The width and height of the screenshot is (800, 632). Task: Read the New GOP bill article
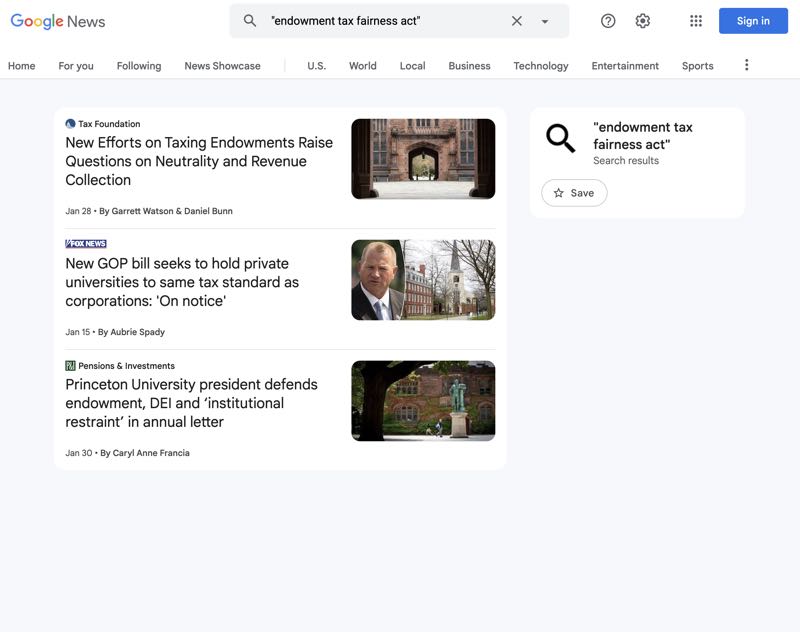[182, 282]
